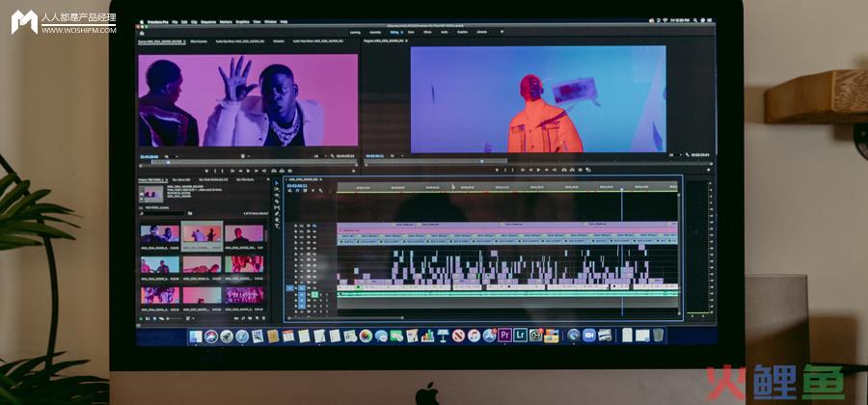The height and width of the screenshot is (405, 868).
Task: Open Premiere Pro from the Dock
Action: (503, 335)
